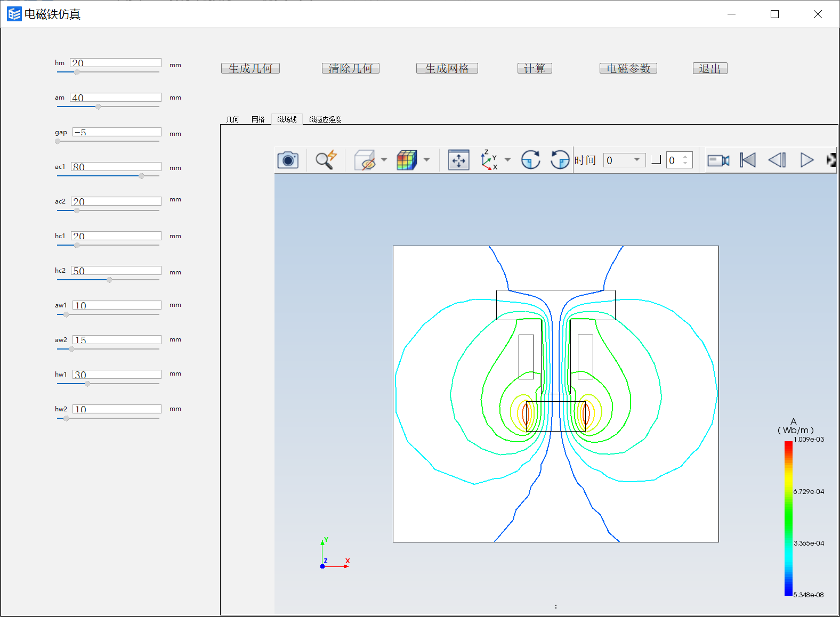This screenshot has width=840, height=617.
Task: Click the aw1 value input field
Action: pyautogui.click(x=117, y=305)
